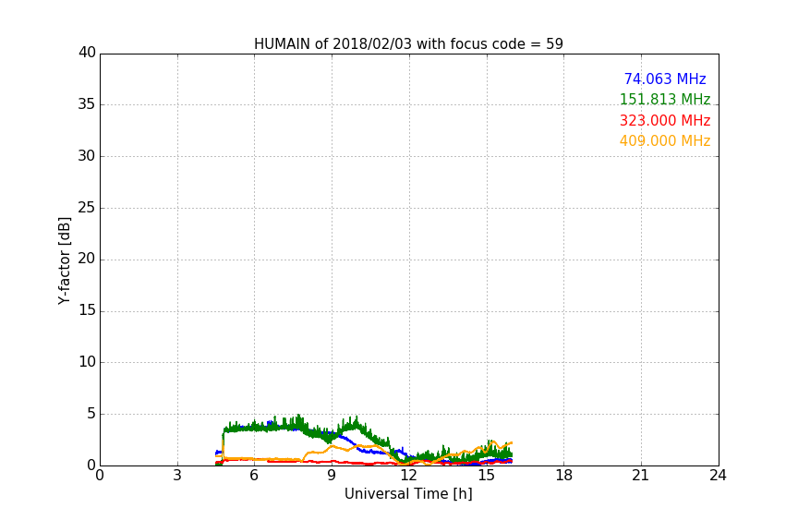This screenshot has width=798, height=532.
Task: Click the 'Y-factor [dB]' axis label
Action: click(64, 260)
